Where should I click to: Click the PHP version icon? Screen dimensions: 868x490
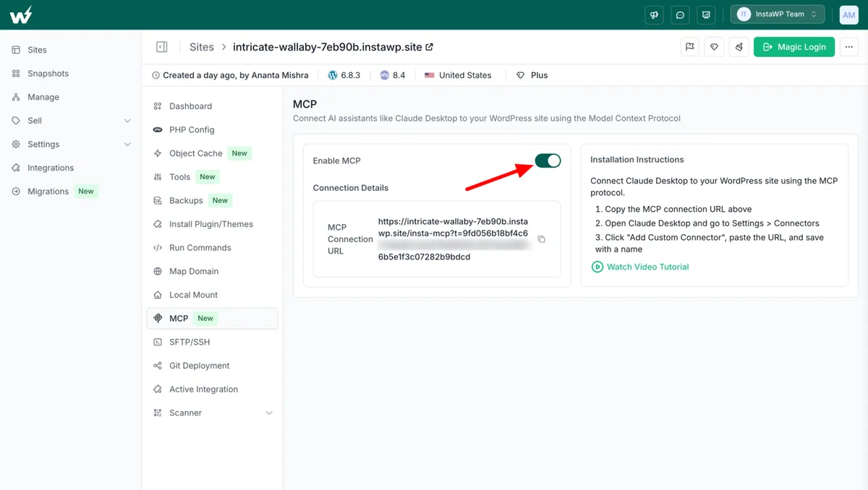point(385,75)
